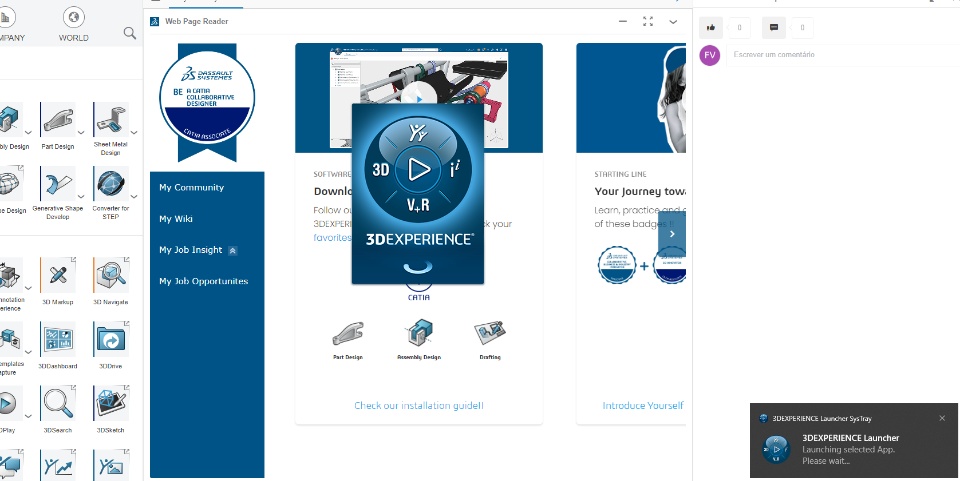
Task: Open the Part Design app in the left apps panel
Action: click(58, 120)
